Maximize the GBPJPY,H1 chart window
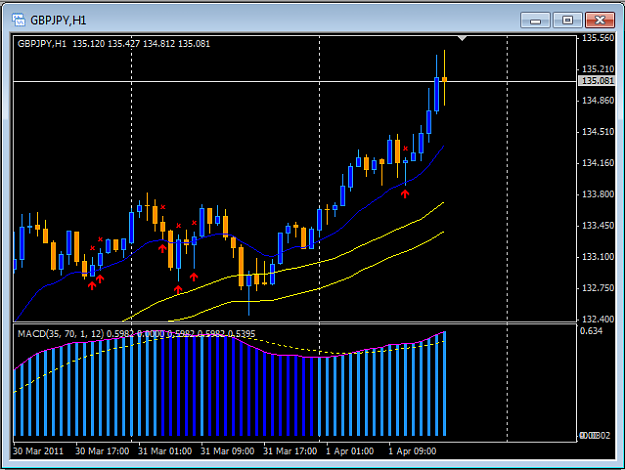625x470 pixels. tap(568, 20)
